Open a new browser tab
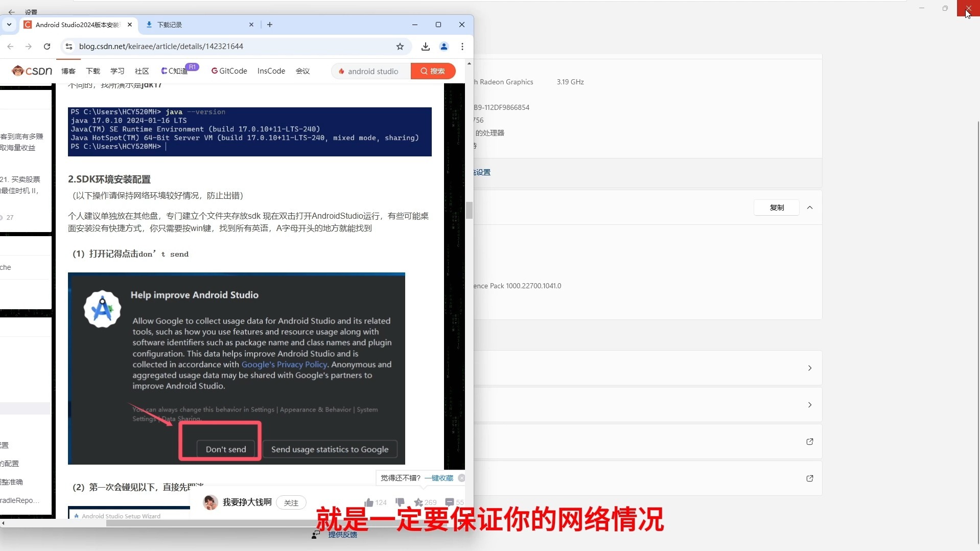Image resolution: width=980 pixels, height=551 pixels. [x=270, y=25]
